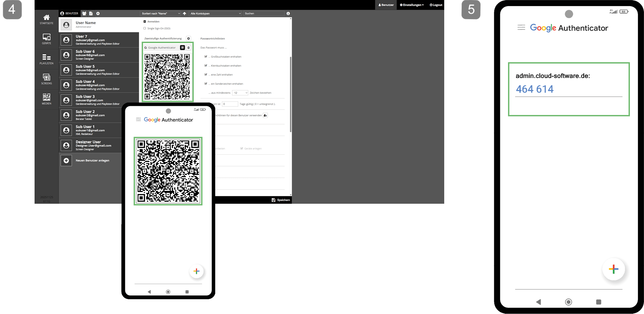Open the Sortiert nach "Name" dropdown
The height and width of the screenshot is (314, 644).
click(x=160, y=13)
